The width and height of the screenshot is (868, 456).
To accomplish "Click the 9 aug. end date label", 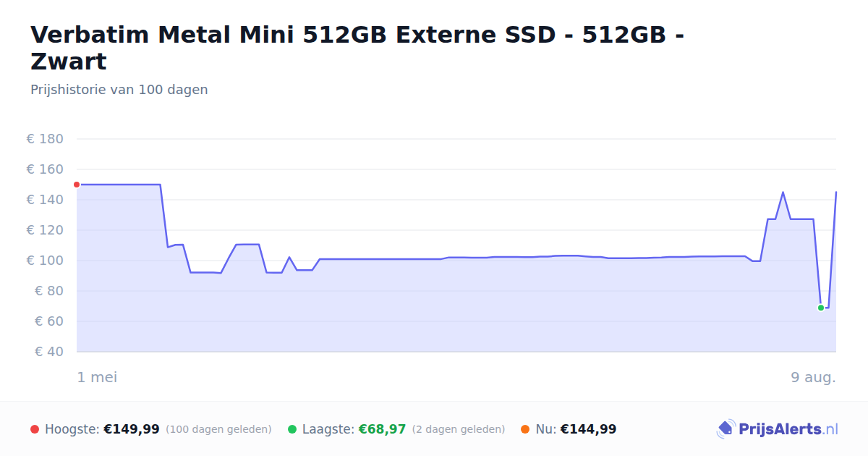I will 813,377.
